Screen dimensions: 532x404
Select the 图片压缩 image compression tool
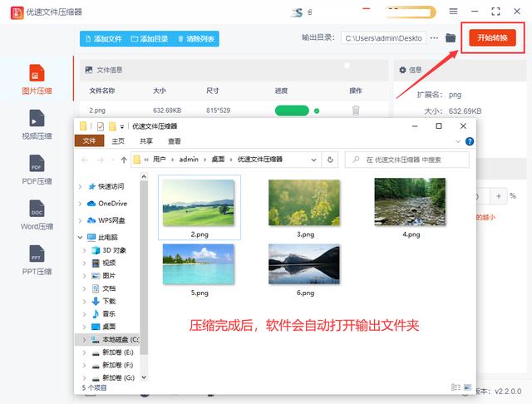coord(37,79)
